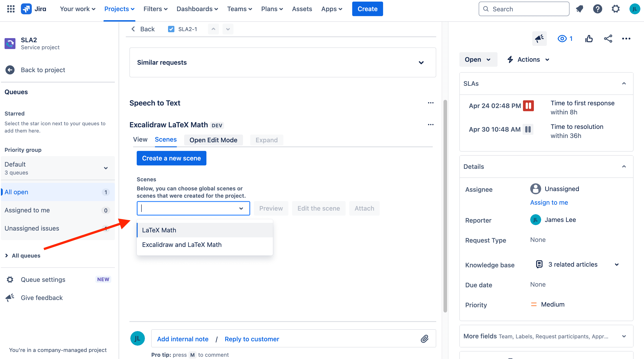Expand the 3 related articles dropdown
The image size is (644, 359).
[617, 265]
